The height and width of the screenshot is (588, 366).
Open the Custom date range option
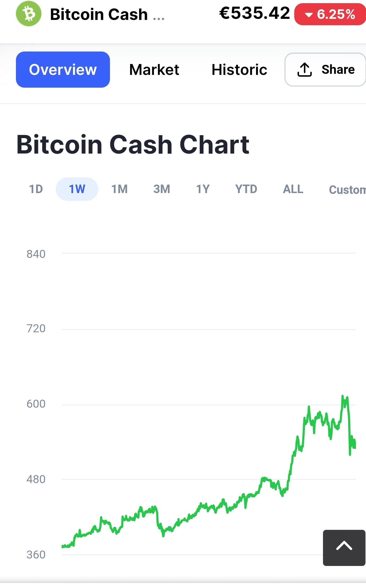[x=347, y=190]
